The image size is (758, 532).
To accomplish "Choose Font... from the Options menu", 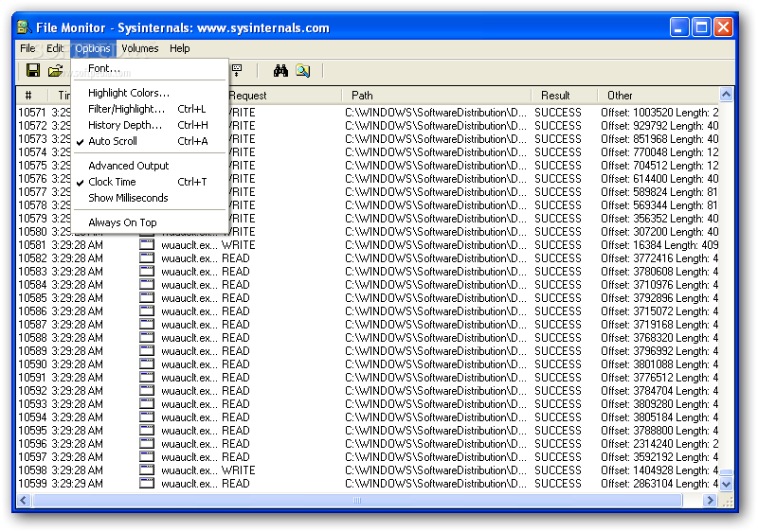I will pyautogui.click(x=150, y=68).
